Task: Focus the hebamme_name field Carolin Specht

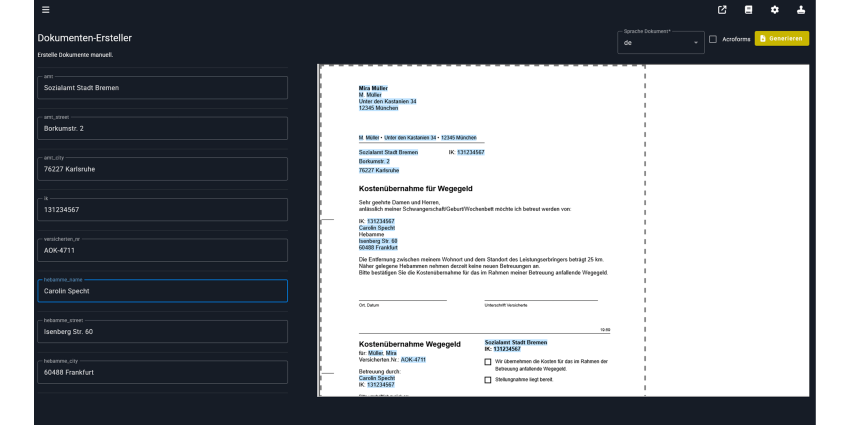Action: (x=163, y=291)
